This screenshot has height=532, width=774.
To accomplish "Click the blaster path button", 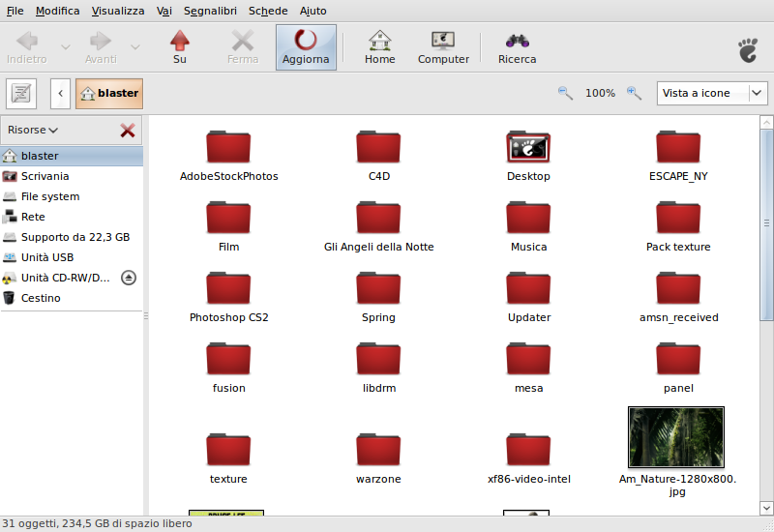I will (x=109, y=93).
